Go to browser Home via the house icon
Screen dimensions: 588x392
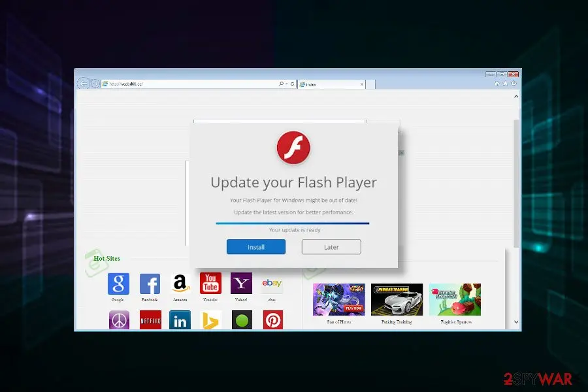[x=497, y=84]
